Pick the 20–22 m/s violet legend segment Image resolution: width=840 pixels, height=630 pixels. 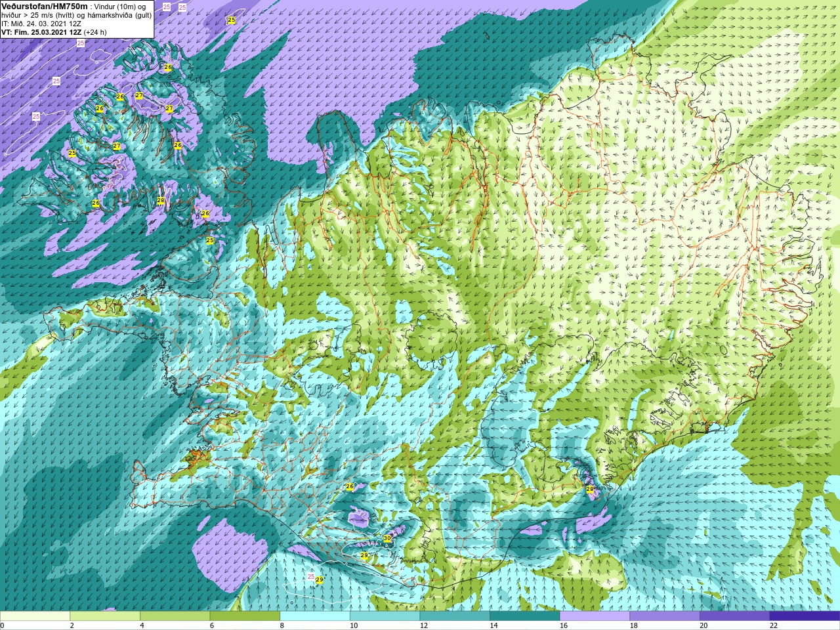click(x=734, y=616)
